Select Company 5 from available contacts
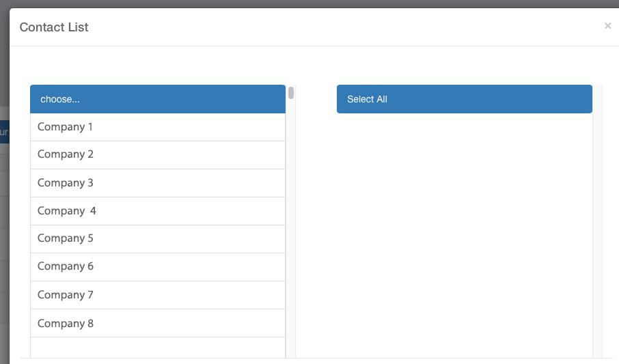619x364 pixels. [x=157, y=239]
